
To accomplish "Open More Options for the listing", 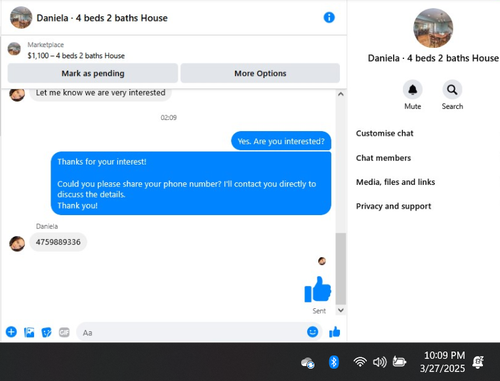I will [260, 73].
